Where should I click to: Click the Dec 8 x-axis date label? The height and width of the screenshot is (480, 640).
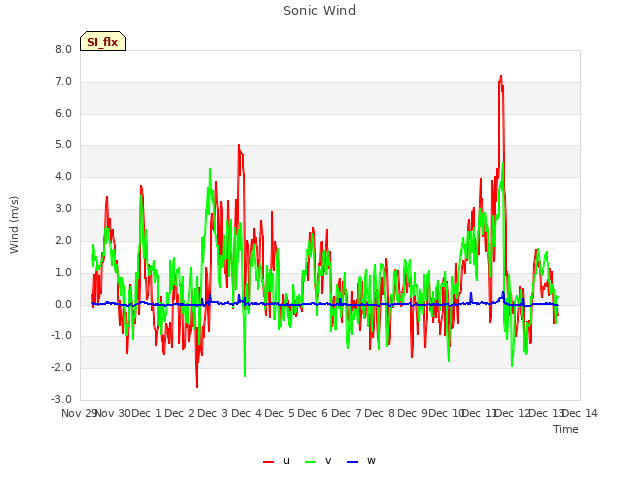[380, 413]
